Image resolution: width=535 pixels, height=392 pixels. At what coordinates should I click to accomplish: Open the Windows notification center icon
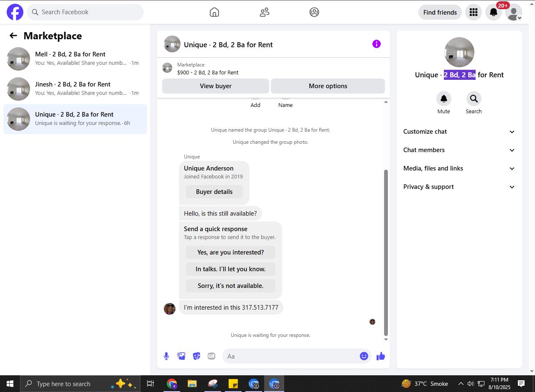pos(521,384)
